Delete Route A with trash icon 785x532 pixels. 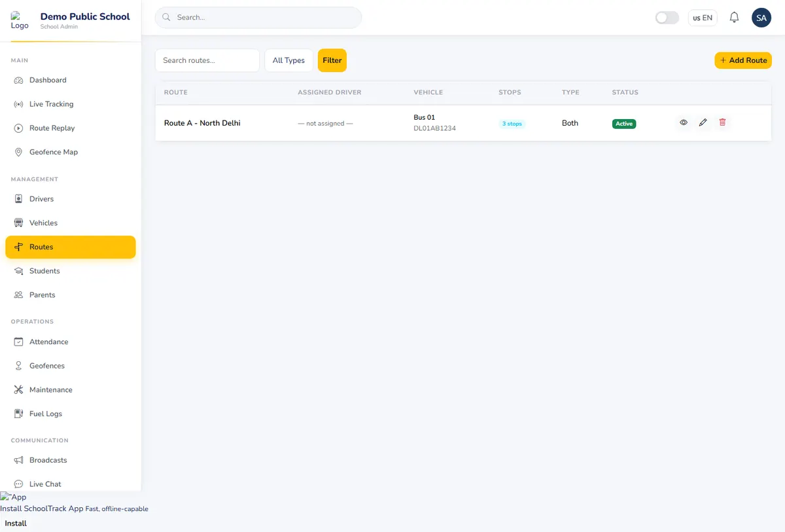(722, 122)
